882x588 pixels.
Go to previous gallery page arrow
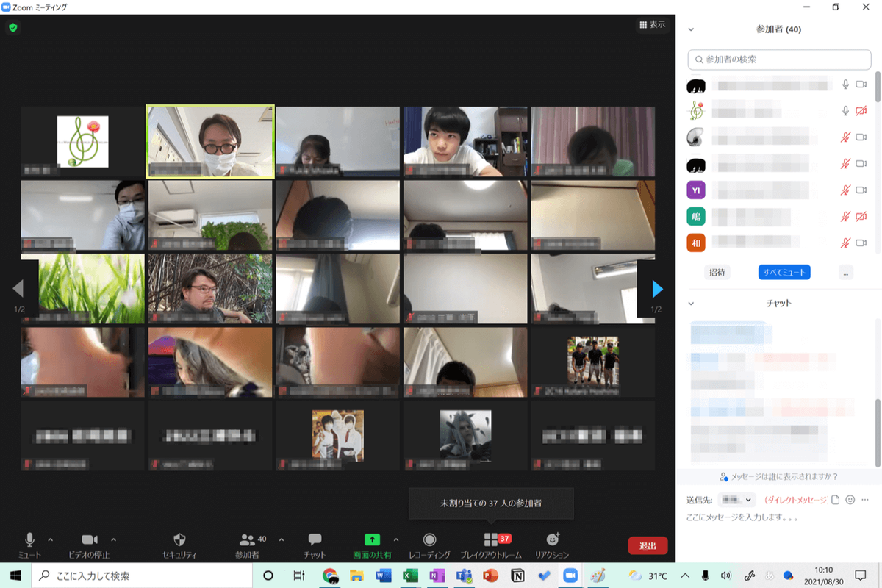tap(18, 289)
